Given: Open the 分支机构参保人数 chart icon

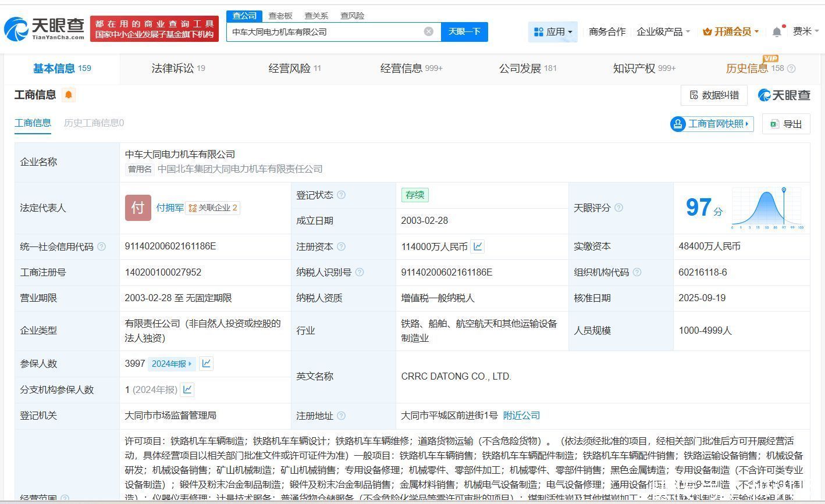Looking at the screenshot, I should 187,389.
